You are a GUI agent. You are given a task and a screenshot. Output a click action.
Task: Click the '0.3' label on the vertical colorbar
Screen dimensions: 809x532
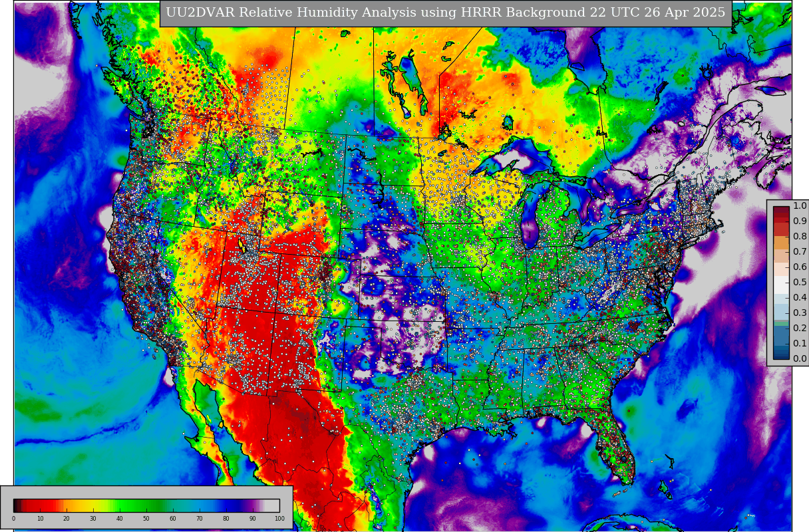point(800,313)
